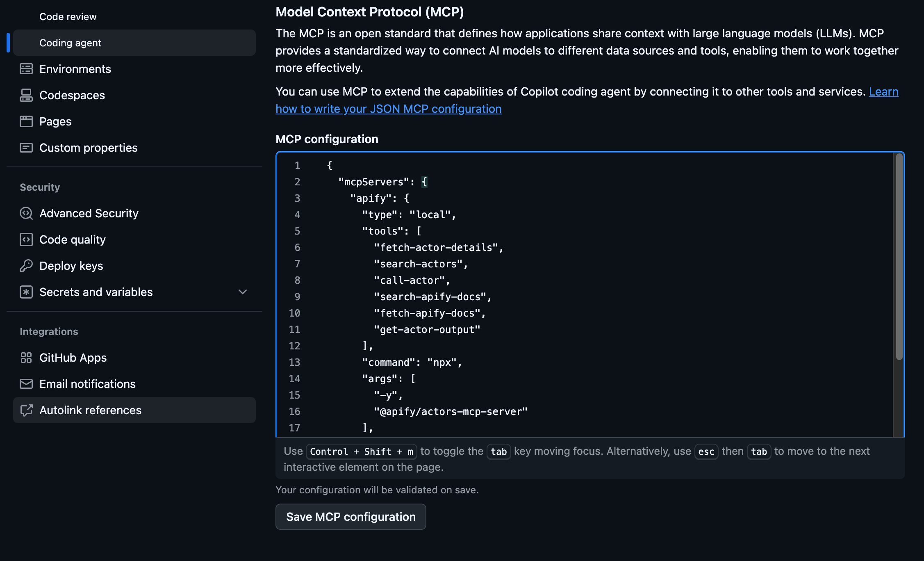Image resolution: width=924 pixels, height=561 pixels.
Task: Select the Codespaces icon
Action: coord(26,95)
